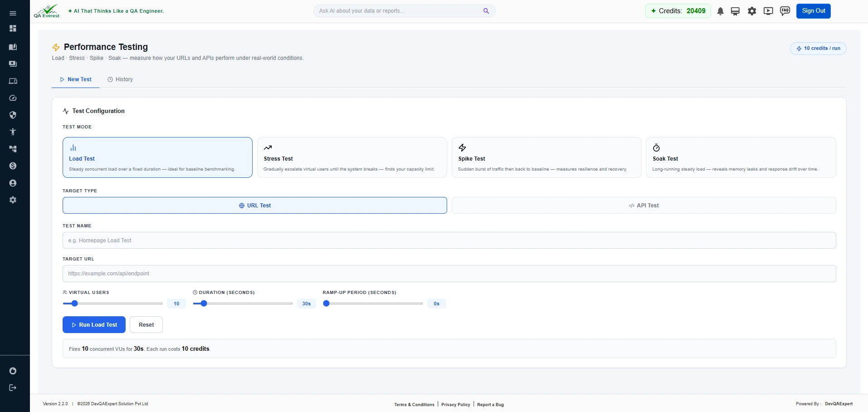
Task: Switch to the New Test tab
Action: click(x=76, y=79)
